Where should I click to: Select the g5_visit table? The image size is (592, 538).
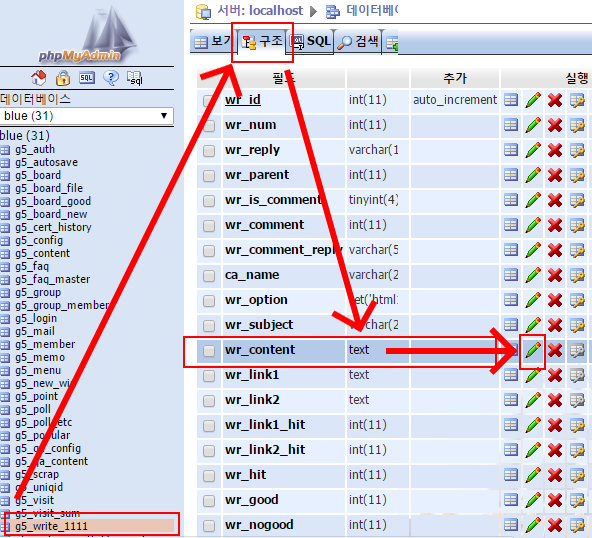[34, 500]
